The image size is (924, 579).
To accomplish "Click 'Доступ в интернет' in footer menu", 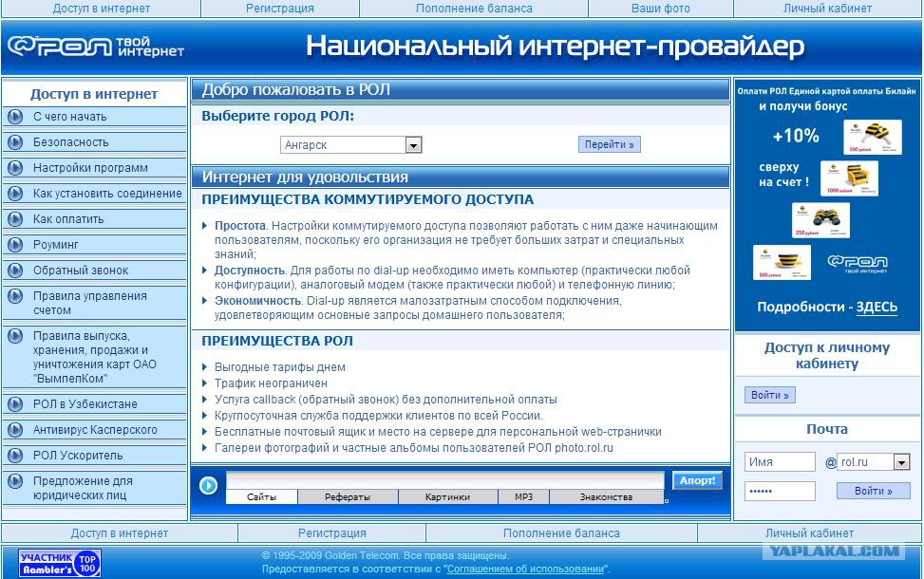I will (x=120, y=533).
